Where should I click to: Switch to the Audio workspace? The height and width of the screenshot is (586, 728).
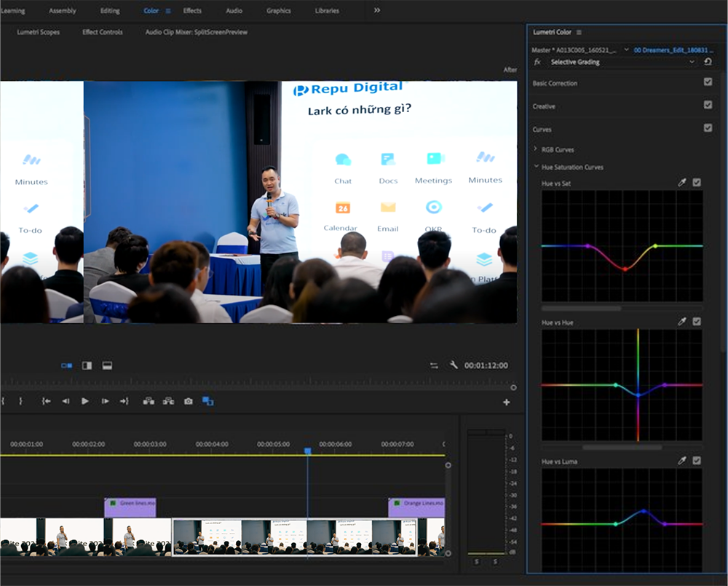point(234,11)
